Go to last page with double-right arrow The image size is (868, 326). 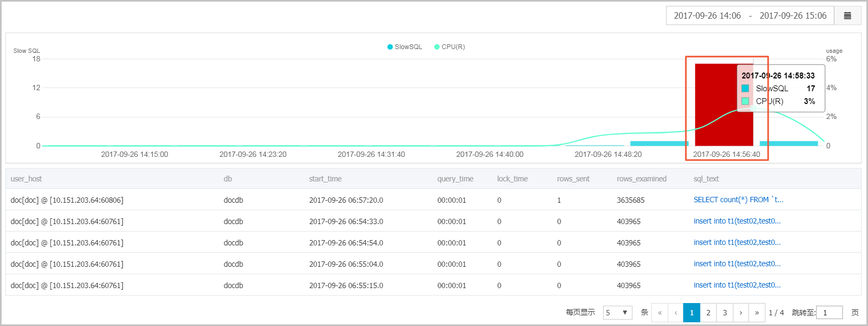pos(757,313)
